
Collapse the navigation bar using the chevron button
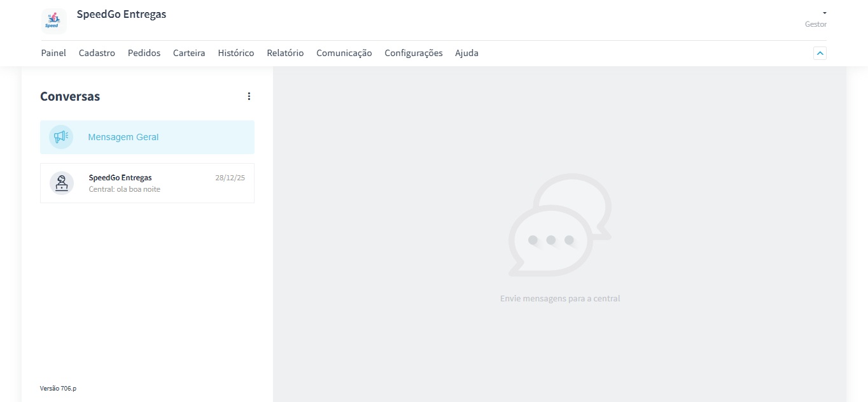click(820, 54)
